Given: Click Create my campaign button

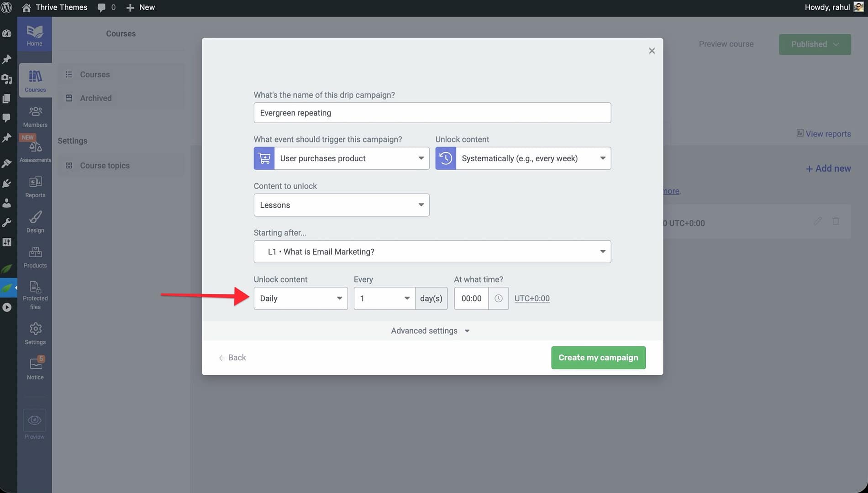Looking at the screenshot, I should pyautogui.click(x=598, y=357).
